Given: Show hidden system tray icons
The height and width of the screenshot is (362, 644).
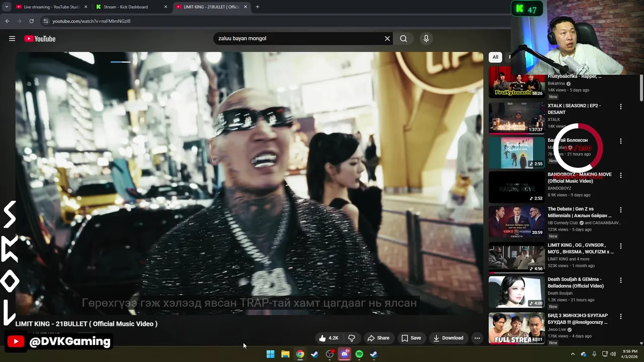Looking at the screenshot, I should point(573,354).
